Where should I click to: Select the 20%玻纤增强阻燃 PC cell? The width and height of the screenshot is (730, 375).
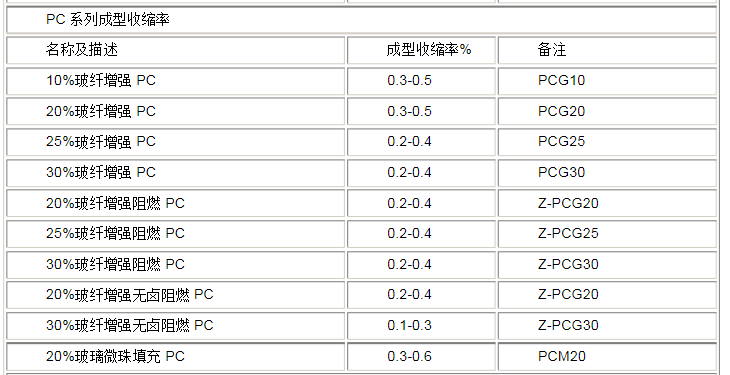click(x=176, y=203)
